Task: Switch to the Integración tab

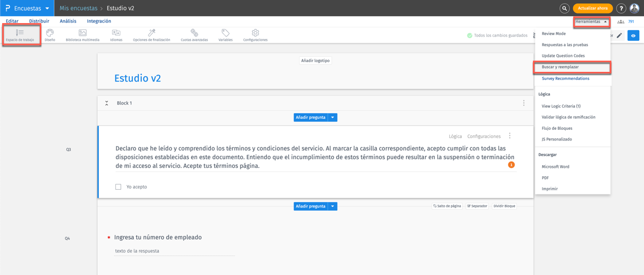Action: (x=99, y=21)
